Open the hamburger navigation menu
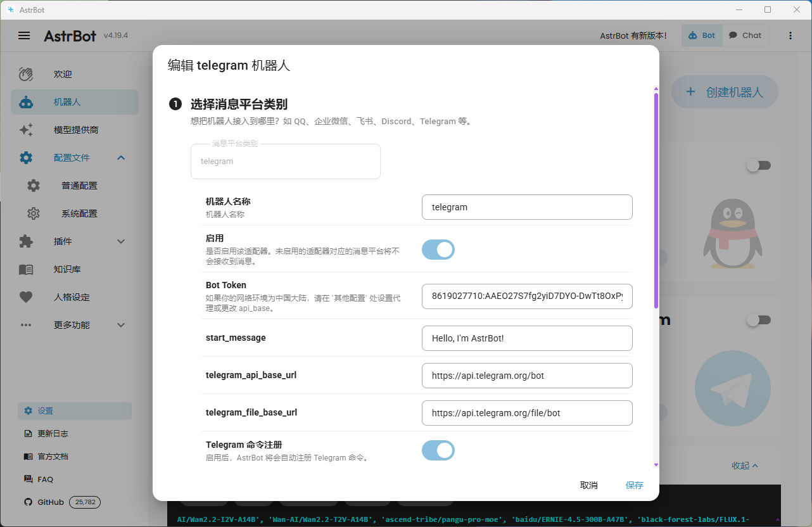Image resolution: width=812 pixels, height=527 pixels. pyautogui.click(x=24, y=35)
